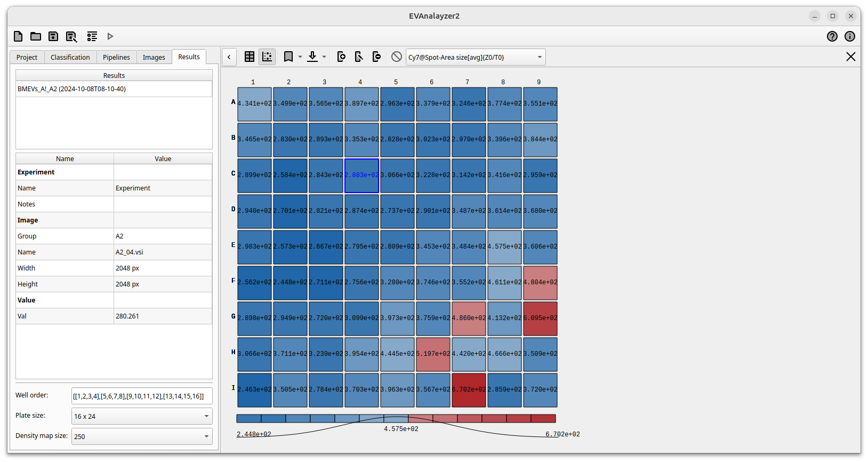Select red well G9 6.095e+02
Screen dimensions: 868x462
[x=540, y=318]
